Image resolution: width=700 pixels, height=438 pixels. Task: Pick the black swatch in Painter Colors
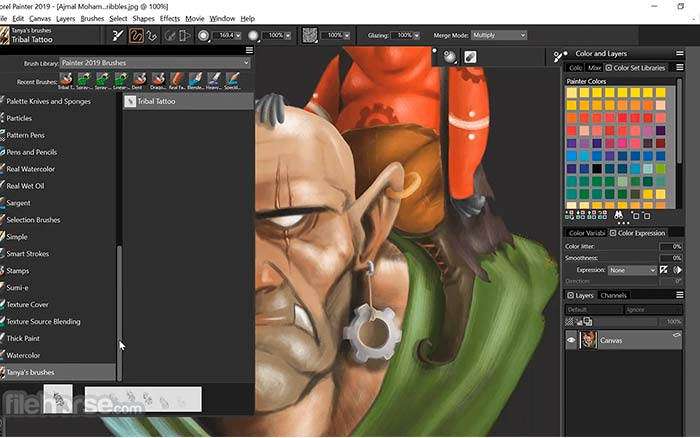pos(597,169)
